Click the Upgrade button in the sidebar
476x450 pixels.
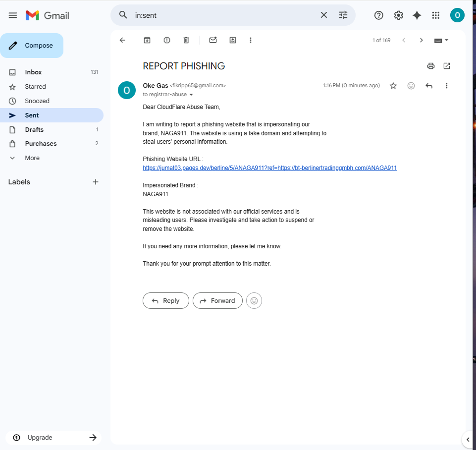[x=53, y=438]
